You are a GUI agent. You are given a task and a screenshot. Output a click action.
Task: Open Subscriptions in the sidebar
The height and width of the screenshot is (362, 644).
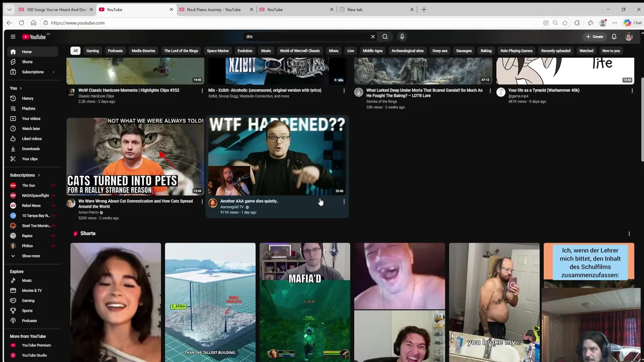32,72
